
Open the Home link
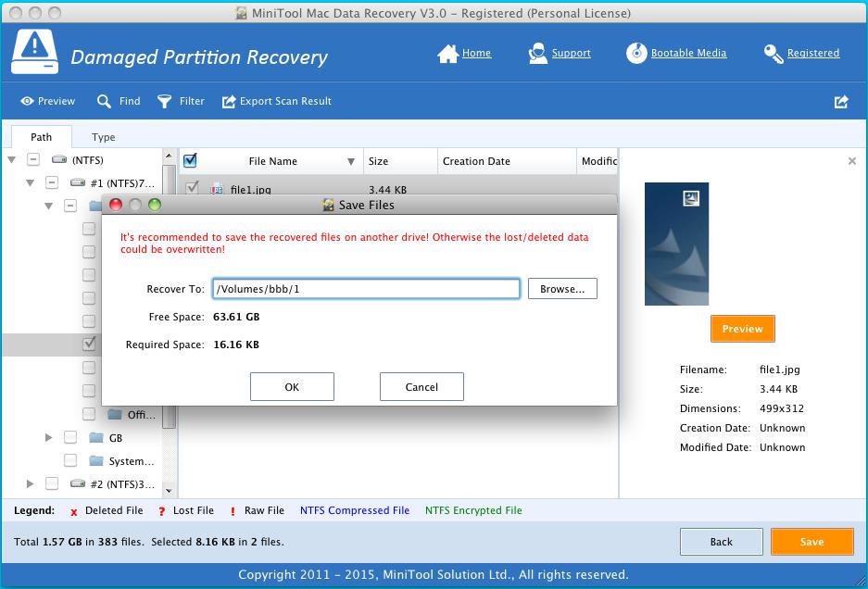(x=477, y=53)
